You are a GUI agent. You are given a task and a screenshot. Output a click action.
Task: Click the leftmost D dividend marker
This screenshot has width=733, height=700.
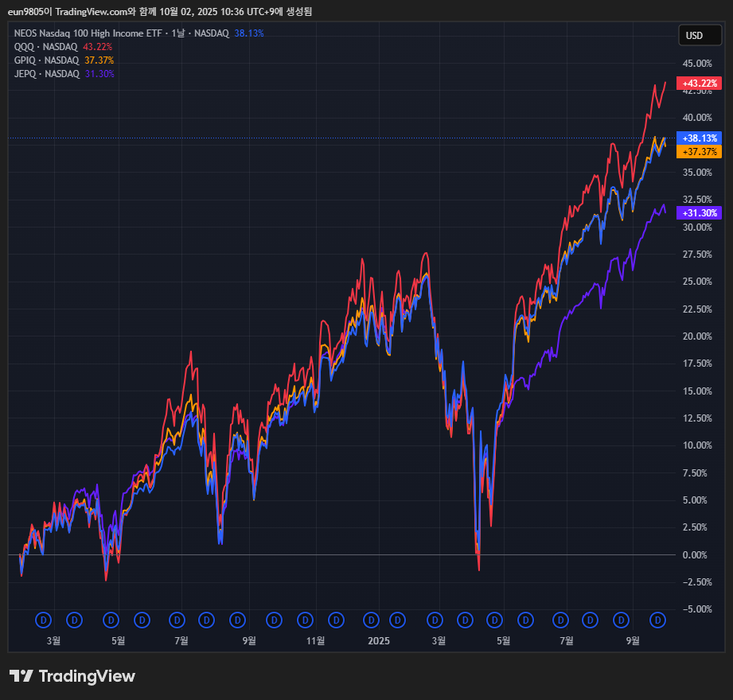44,620
